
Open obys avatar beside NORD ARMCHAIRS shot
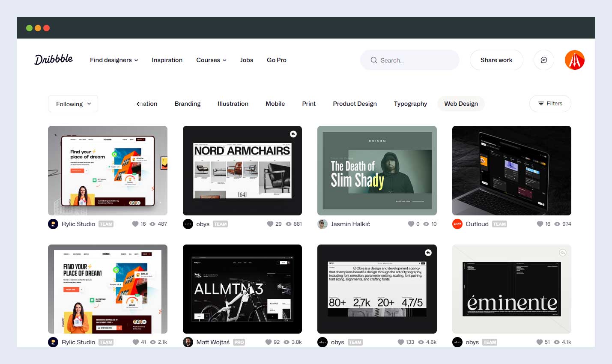[x=188, y=224]
